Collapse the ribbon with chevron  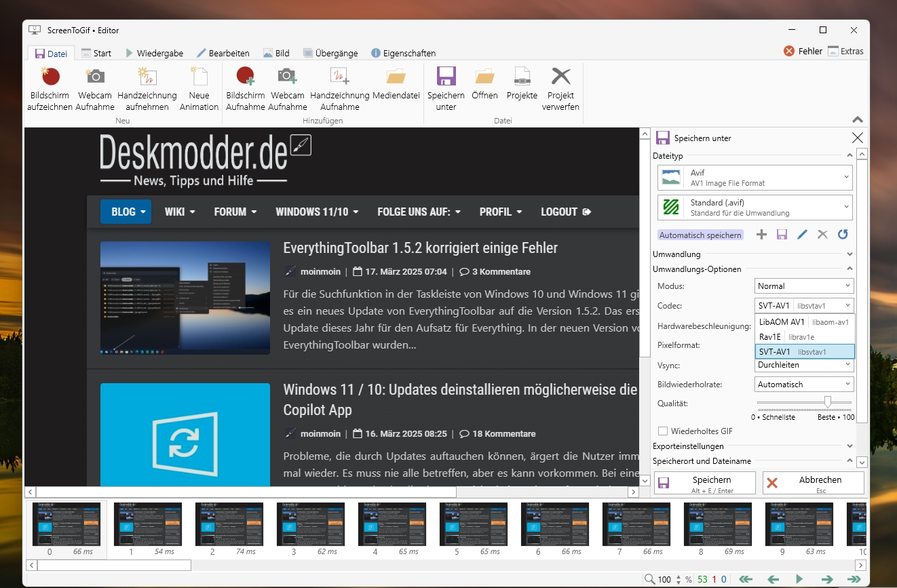pos(858,119)
